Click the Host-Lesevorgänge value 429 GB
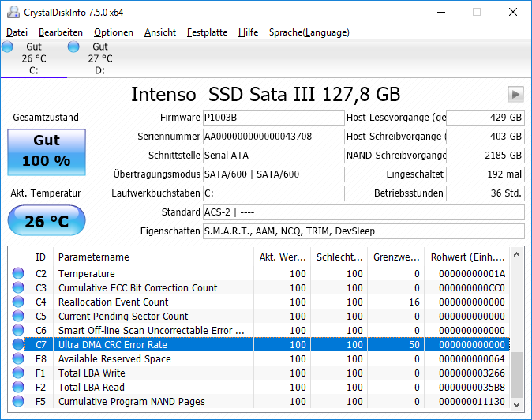This screenshot has width=532, height=420. [485, 118]
